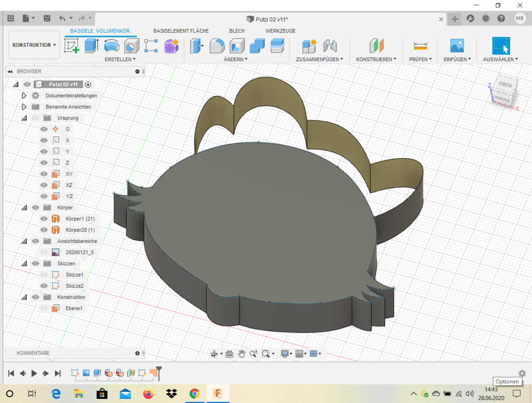Click the OBEN face of the view cube
This screenshot has height=403, width=532.
point(506,84)
